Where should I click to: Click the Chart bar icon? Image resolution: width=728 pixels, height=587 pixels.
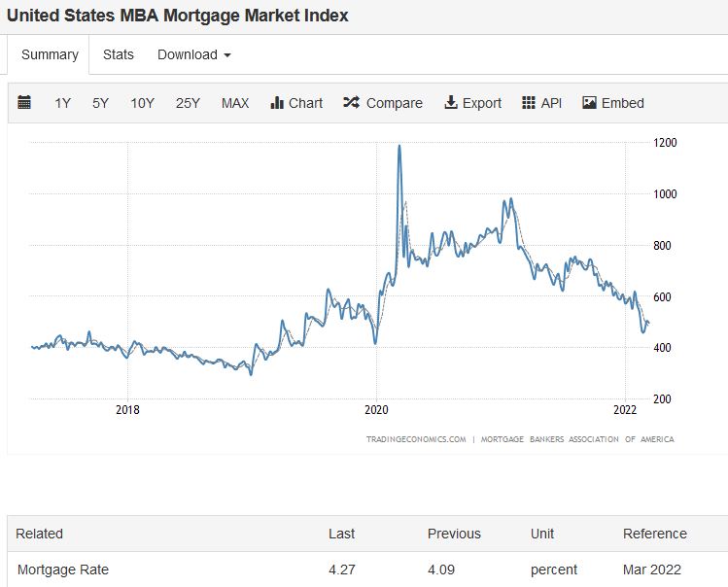(276, 103)
